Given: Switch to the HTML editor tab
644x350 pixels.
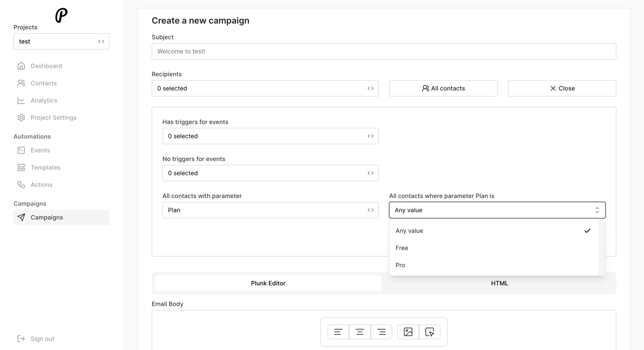Looking at the screenshot, I should pyautogui.click(x=499, y=283).
